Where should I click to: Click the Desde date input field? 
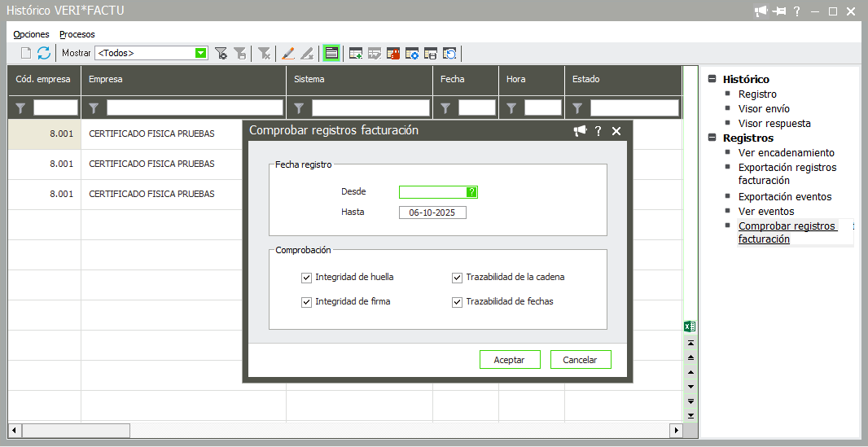432,192
